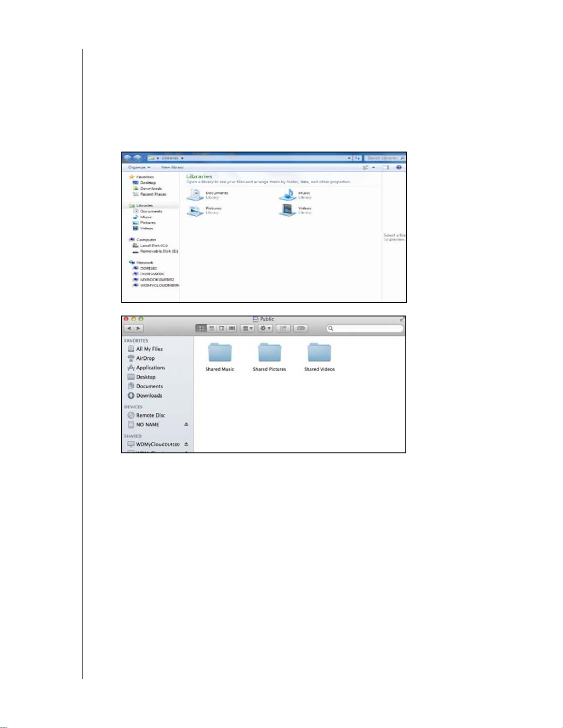Click the Finder forward arrow button
Screen dimensions: 563x728
pos(139,328)
